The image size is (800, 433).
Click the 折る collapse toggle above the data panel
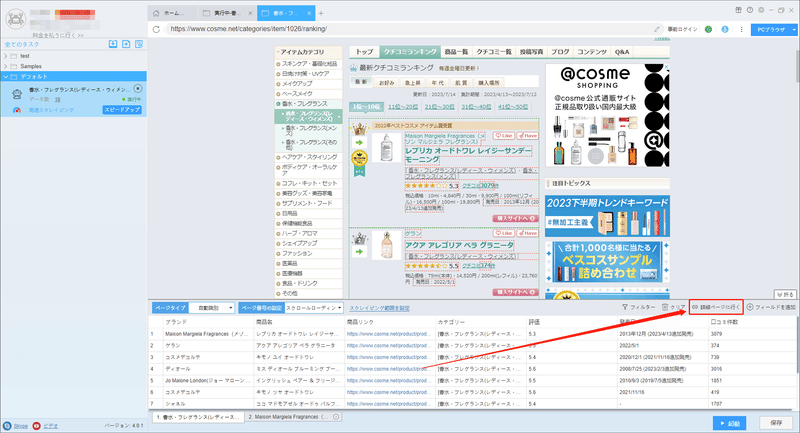point(786,295)
